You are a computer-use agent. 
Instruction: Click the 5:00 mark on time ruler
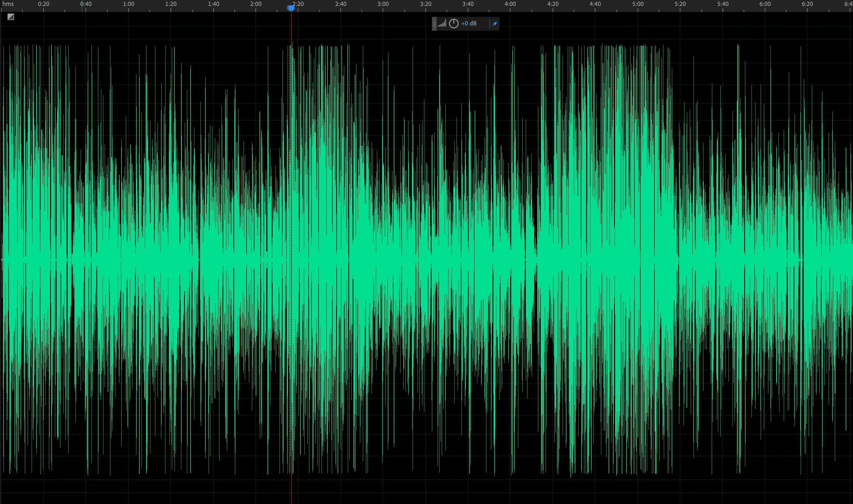click(x=638, y=4)
